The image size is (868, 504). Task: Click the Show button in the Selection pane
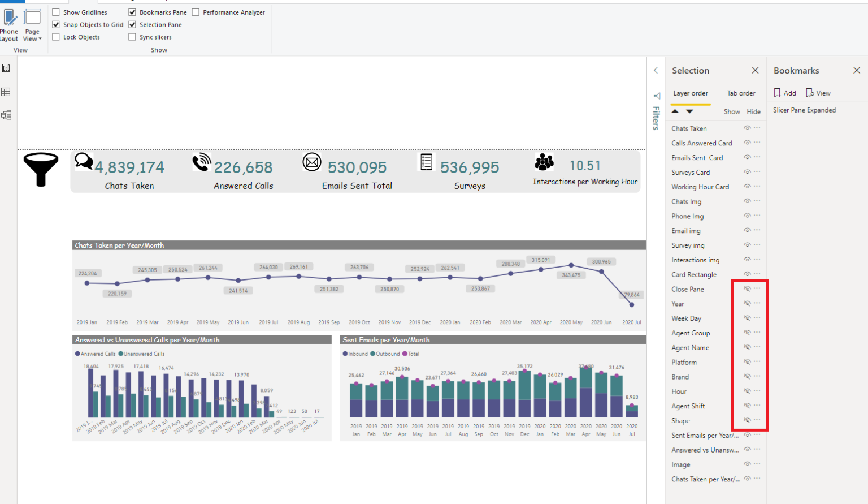(732, 111)
